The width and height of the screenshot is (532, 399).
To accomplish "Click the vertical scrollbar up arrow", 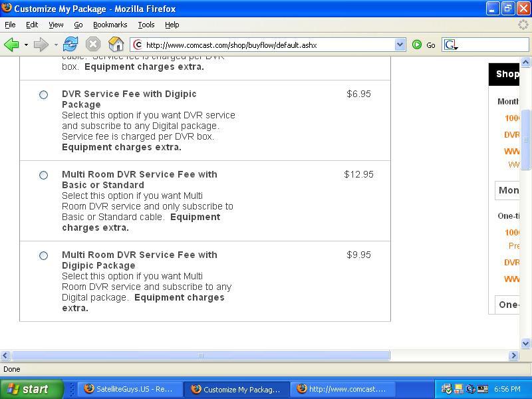I will (525, 63).
